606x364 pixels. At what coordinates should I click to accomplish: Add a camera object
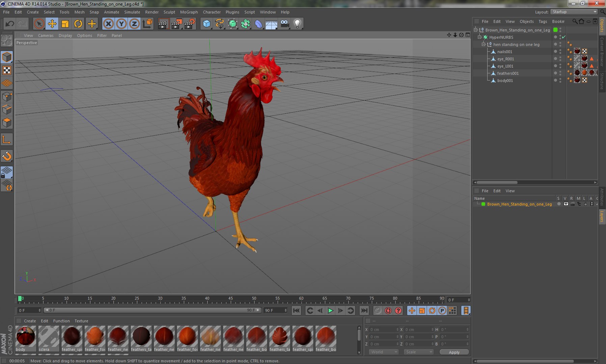point(284,24)
